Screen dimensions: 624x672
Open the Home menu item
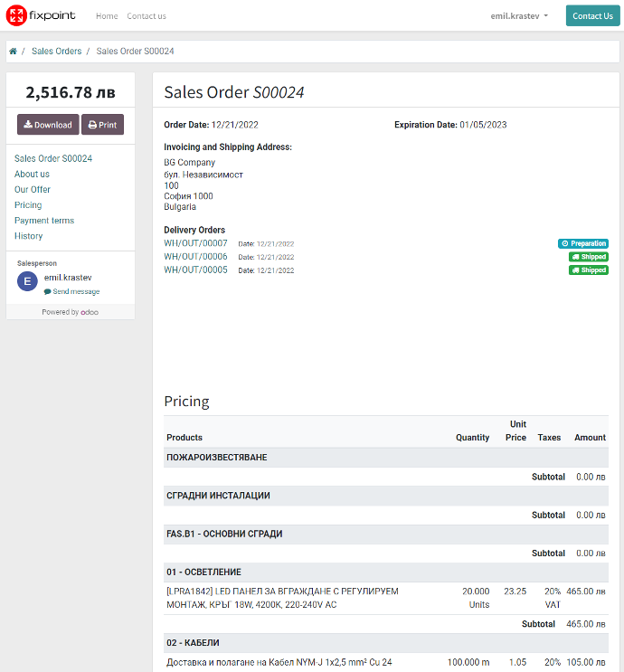107,16
